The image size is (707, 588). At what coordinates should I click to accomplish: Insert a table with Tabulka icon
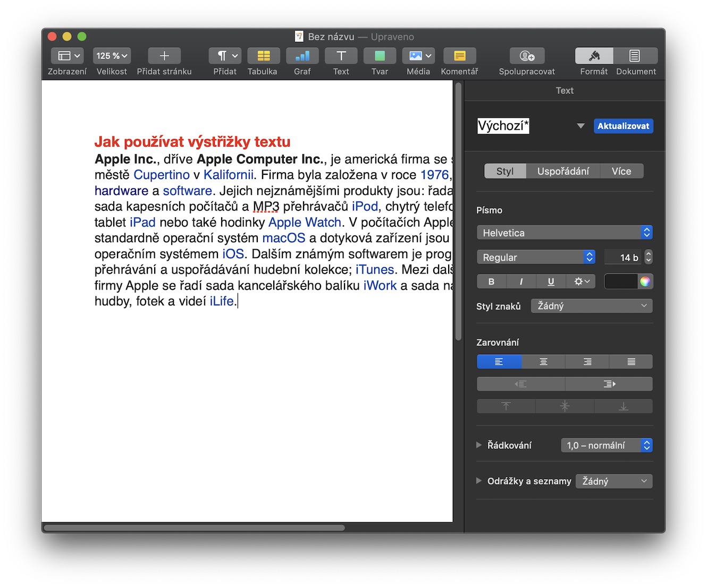pyautogui.click(x=264, y=56)
